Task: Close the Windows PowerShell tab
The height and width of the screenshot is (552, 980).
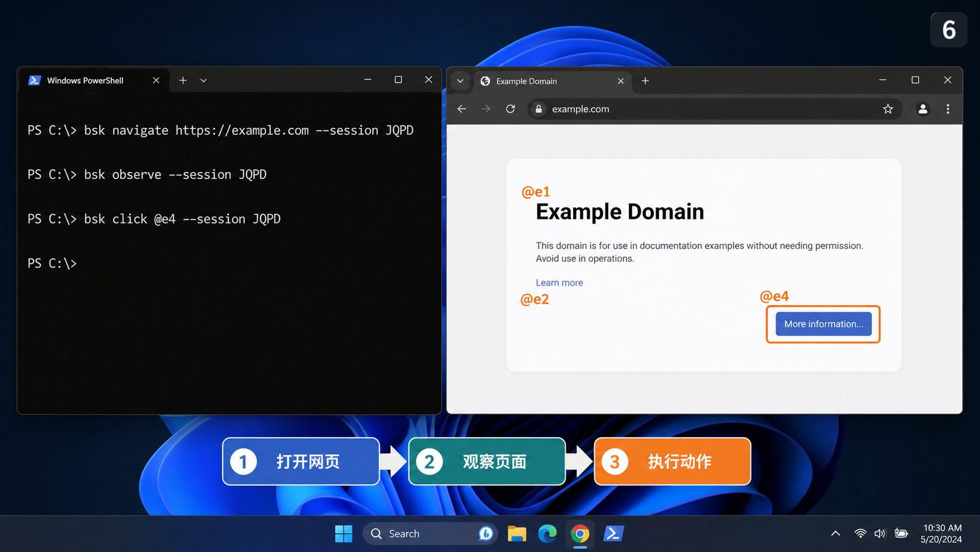Action: 156,80
